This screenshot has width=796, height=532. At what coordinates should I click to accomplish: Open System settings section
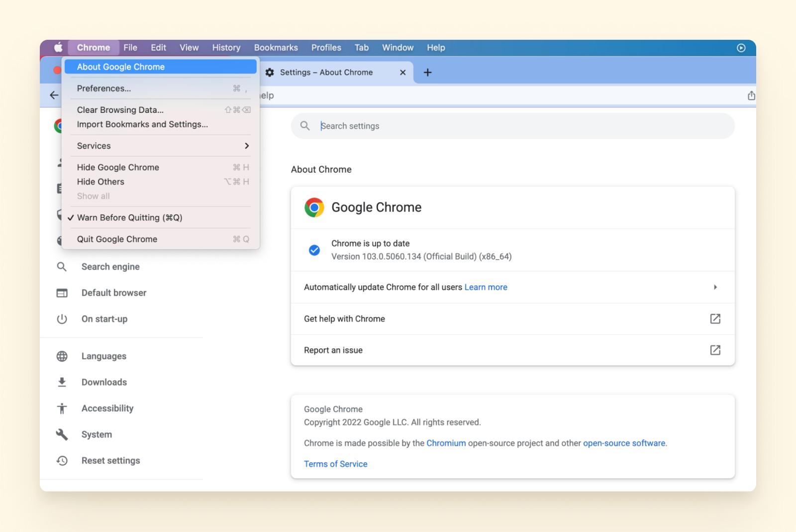pos(97,435)
